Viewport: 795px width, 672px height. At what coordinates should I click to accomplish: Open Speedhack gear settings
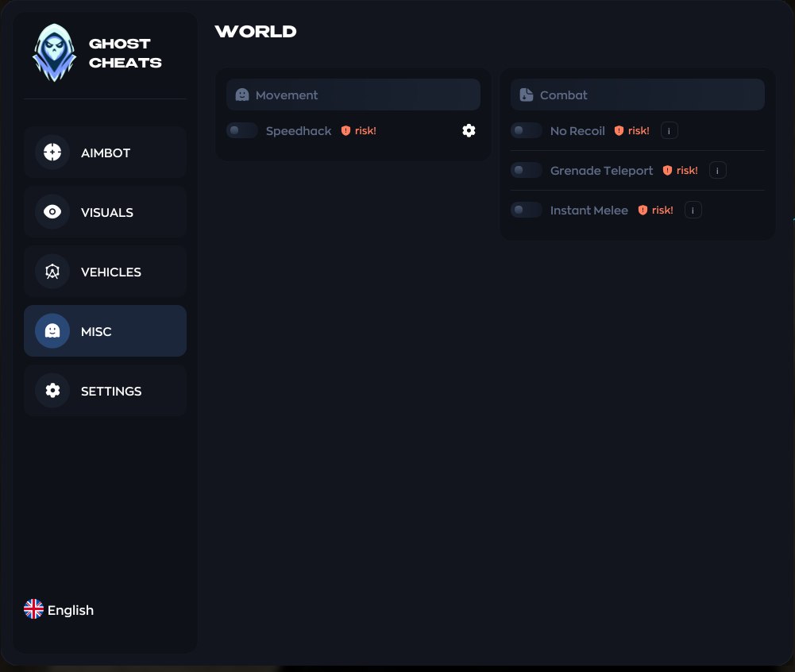click(469, 131)
